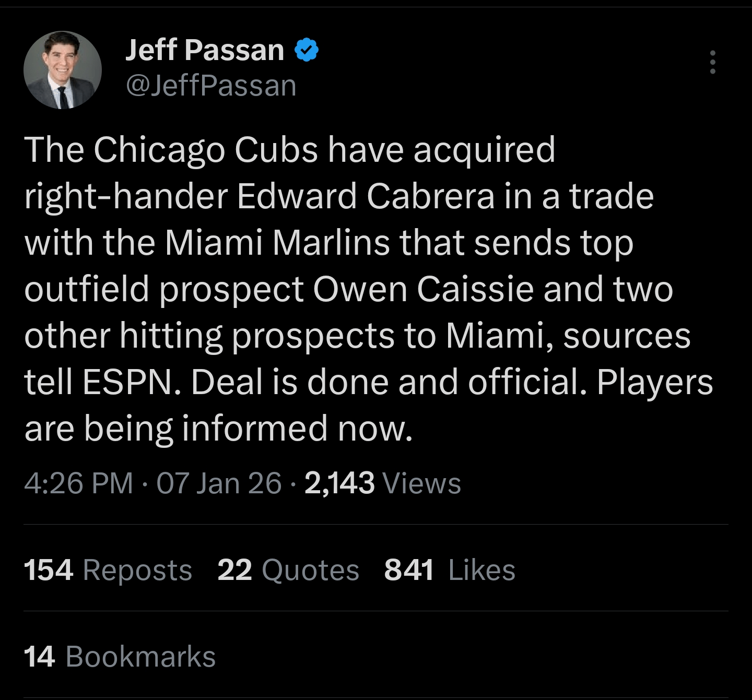Click the words "Chicago Cubs" in tweet
Image resolution: width=752 pixels, height=700 pixels.
tap(206, 150)
